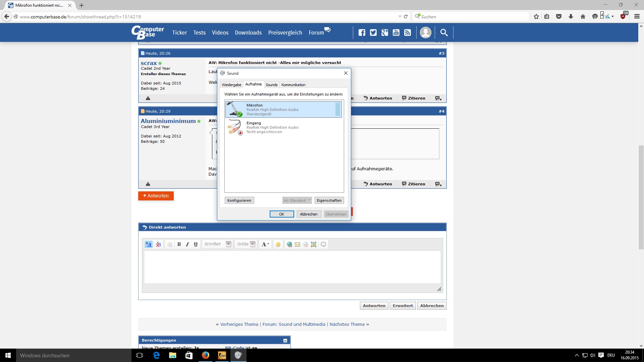Toggle italic formatting in reply editor
The width and height of the screenshot is (644, 362).
pyautogui.click(x=187, y=244)
